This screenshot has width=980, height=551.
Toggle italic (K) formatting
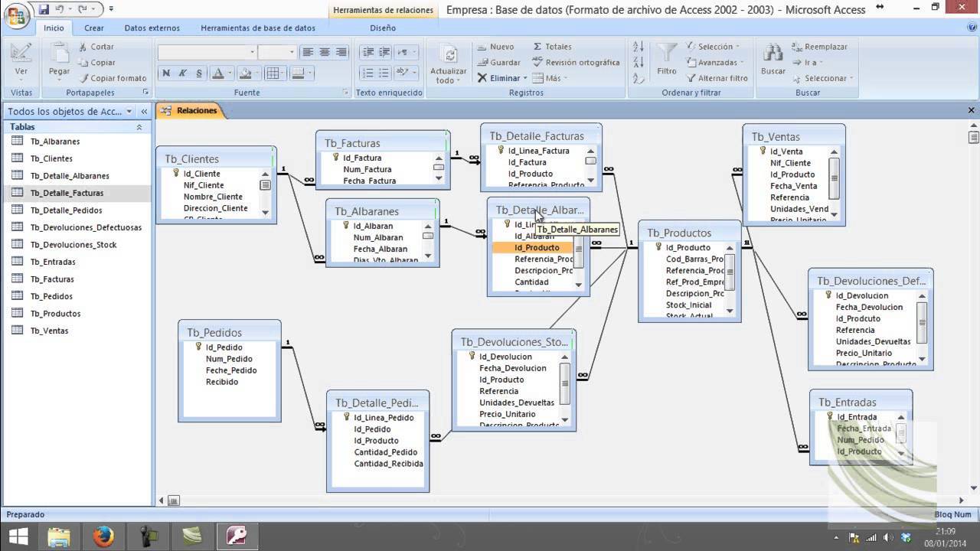pyautogui.click(x=182, y=73)
